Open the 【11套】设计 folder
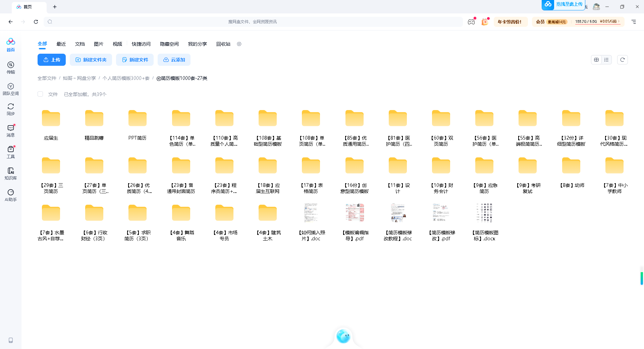The height and width of the screenshot is (349, 644). 398,175
